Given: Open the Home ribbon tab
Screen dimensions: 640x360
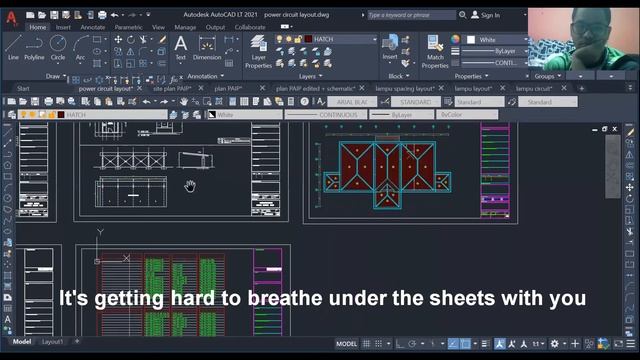Looking at the screenshot, I should pyautogui.click(x=38, y=27).
